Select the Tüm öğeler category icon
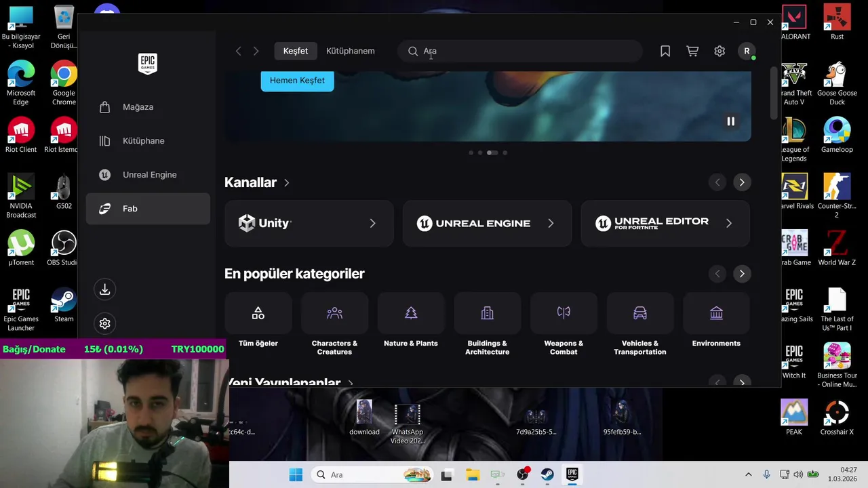Viewport: 868px width, 488px height. point(258,313)
